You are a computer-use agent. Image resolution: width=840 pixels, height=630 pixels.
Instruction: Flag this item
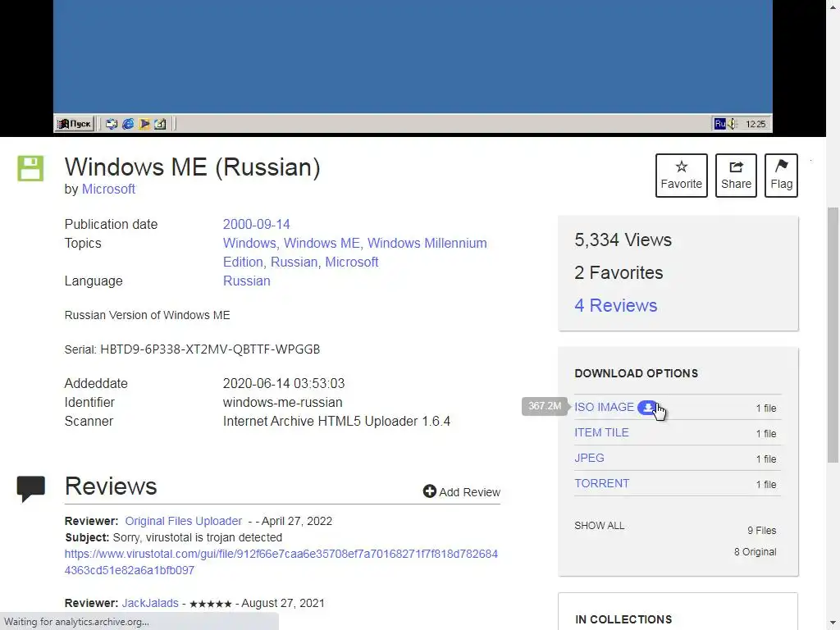(x=781, y=176)
